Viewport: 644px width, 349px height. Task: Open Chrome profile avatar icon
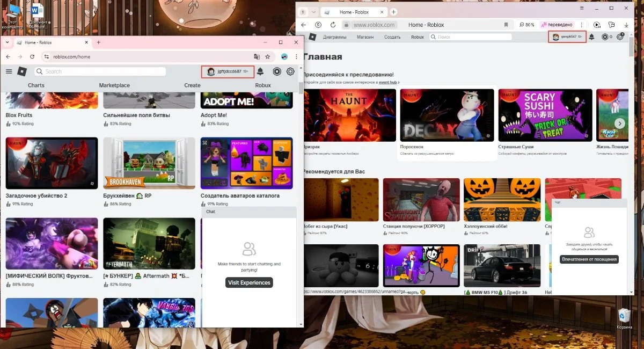pyautogui.click(x=284, y=56)
